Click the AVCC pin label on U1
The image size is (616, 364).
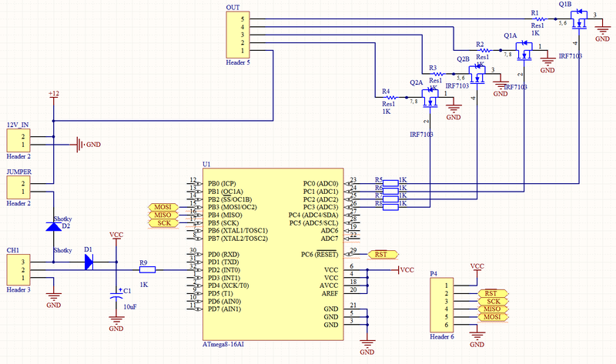[x=329, y=286]
